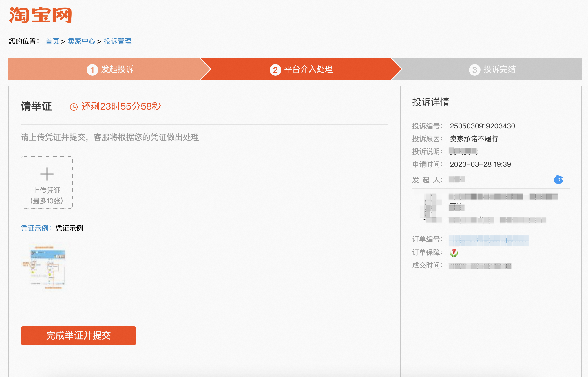Open 投诉管理 breadcrumb link
Screen dimensions: 588x377
(x=118, y=41)
